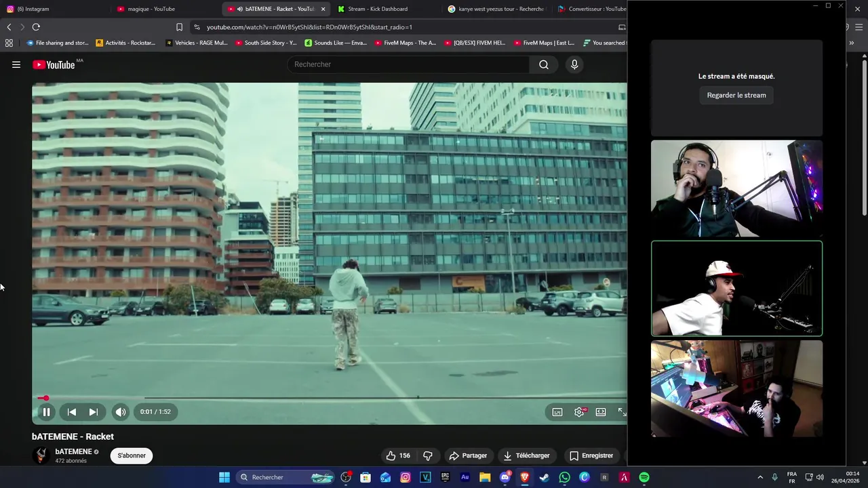Bookmark this page with the bookmark icon
Screen dimensions: 868x488
click(x=179, y=27)
